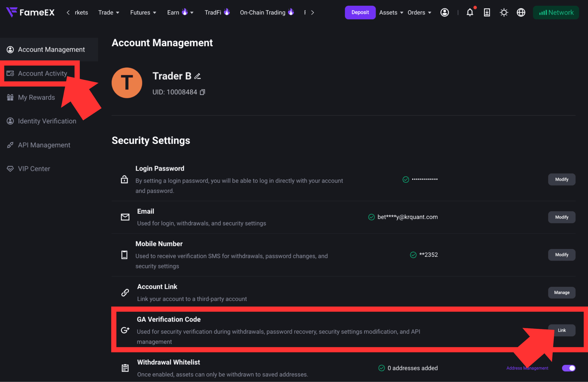Click Modify for Login Password

pyautogui.click(x=562, y=179)
